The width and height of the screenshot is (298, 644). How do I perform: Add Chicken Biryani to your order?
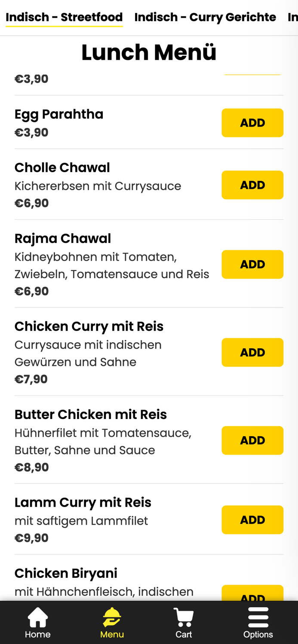point(253,597)
